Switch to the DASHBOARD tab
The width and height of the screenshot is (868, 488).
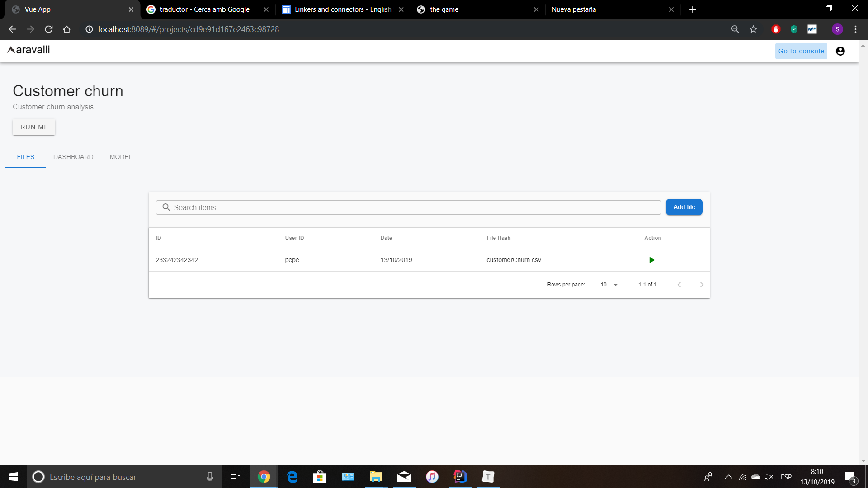pos(73,157)
